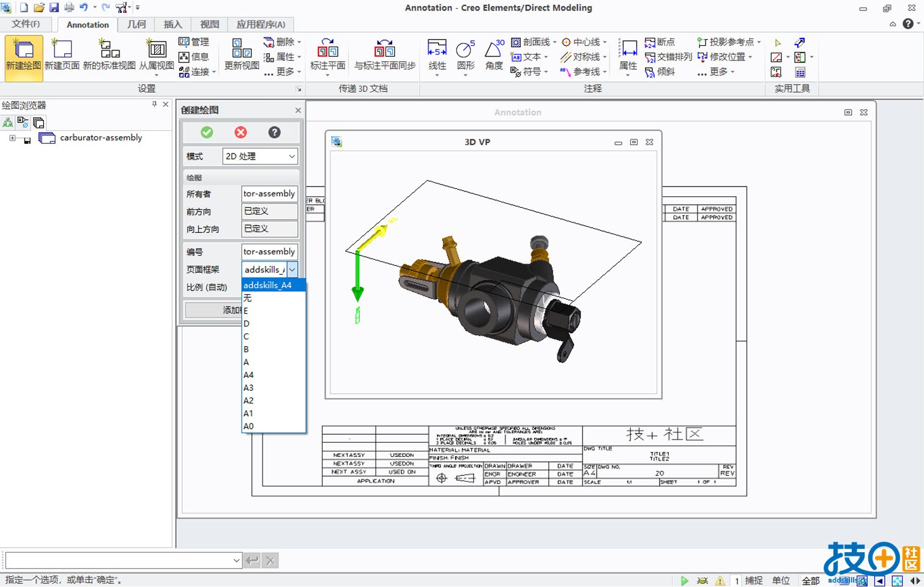924x587 pixels.
Task: Pin the 绘图浏览器 panel
Action: pos(154,105)
